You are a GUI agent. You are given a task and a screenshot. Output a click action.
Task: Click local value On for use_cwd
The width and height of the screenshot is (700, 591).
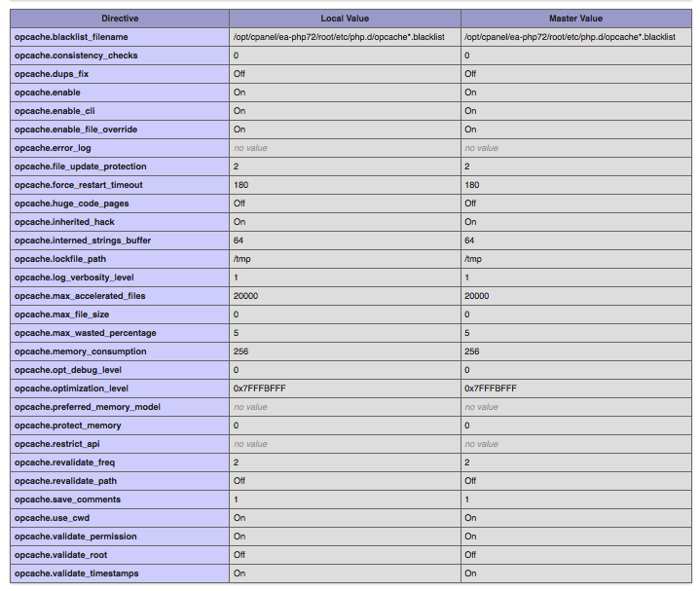point(239,519)
